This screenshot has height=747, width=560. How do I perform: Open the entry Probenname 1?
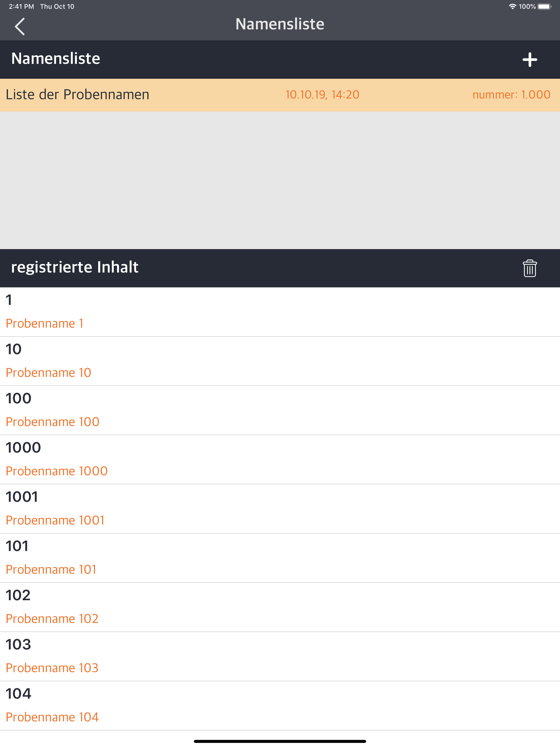[280, 312]
